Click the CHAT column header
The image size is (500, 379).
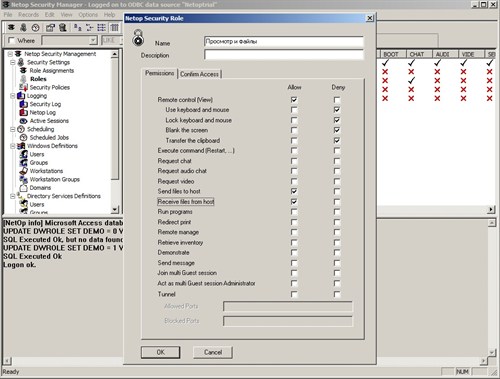click(x=418, y=54)
